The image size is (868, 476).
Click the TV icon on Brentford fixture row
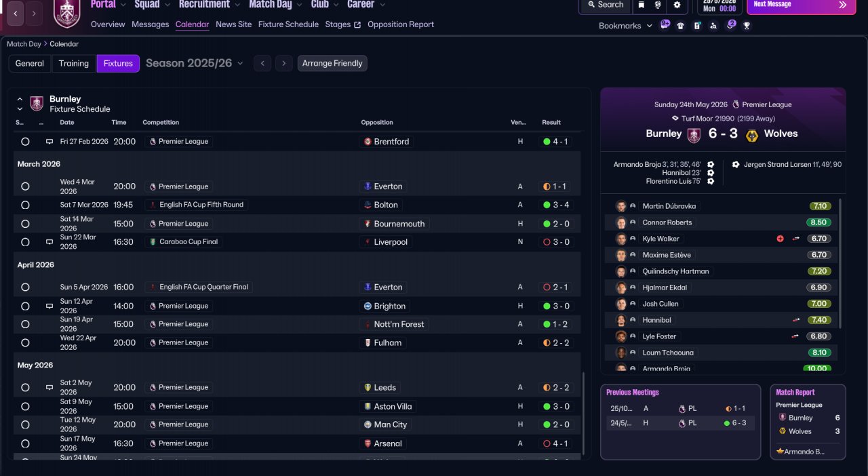point(49,142)
